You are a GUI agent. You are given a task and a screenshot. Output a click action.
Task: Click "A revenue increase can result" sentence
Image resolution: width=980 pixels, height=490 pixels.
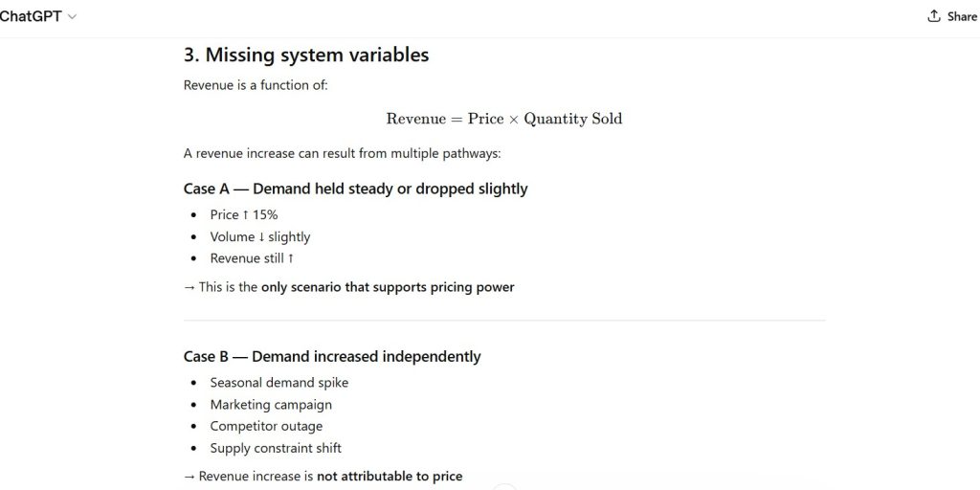(342, 153)
